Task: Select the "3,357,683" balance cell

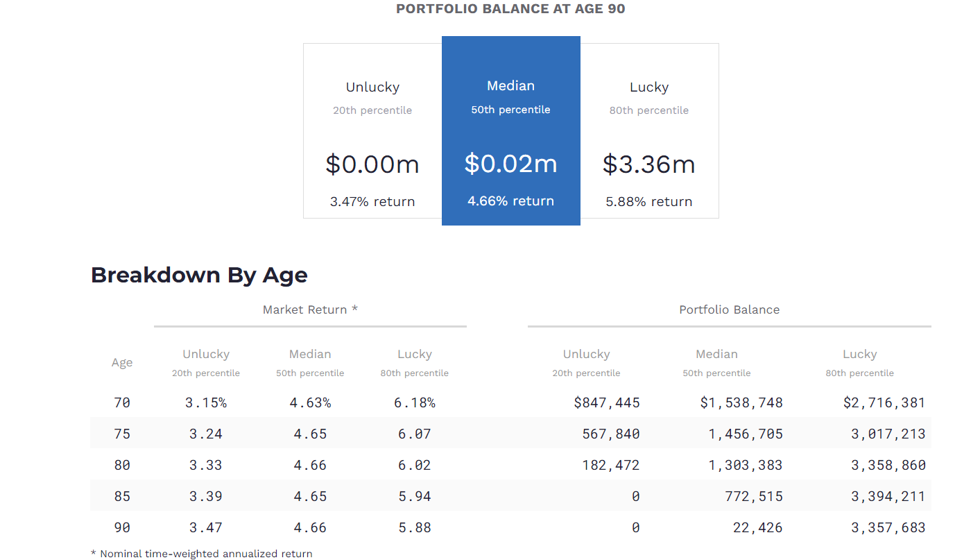Action: 888,527
